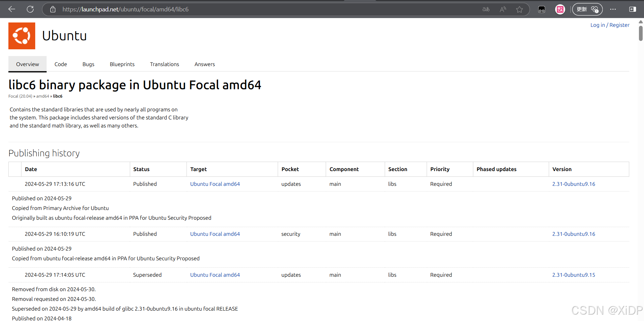Open Ubuntu Focal amd64 link in security row

click(x=215, y=234)
